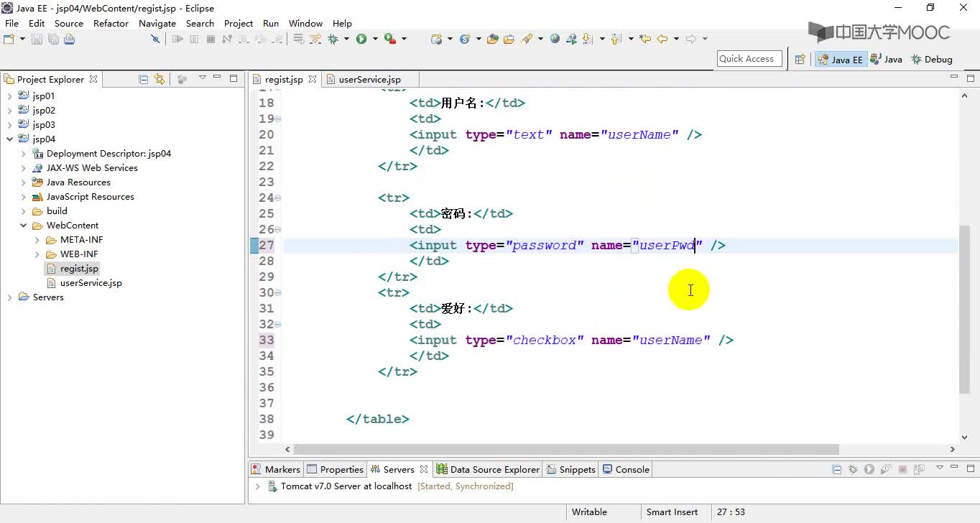Screen dimensions: 980x523
Task: Click the Collapse All icon in Project Explorer
Action: tap(144, 79)
